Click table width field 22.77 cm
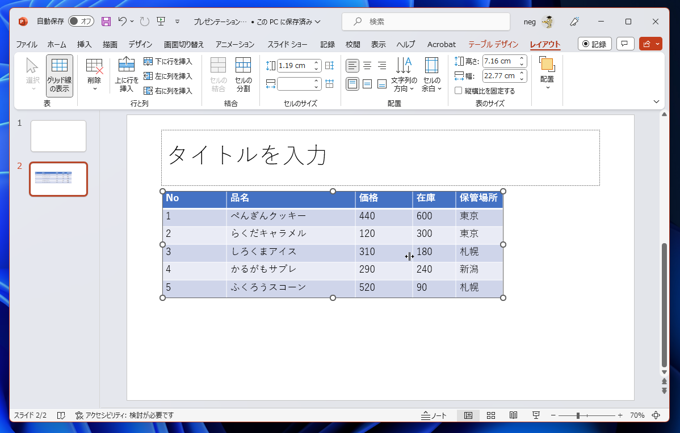 click(x=500, y=76)
